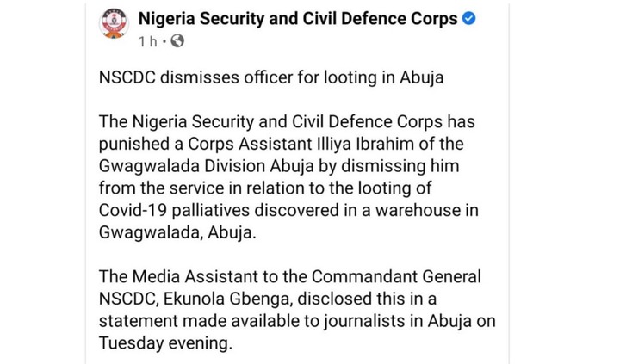
Task: Click the blue verified badge icon
Action: click(x=469, y=19)
